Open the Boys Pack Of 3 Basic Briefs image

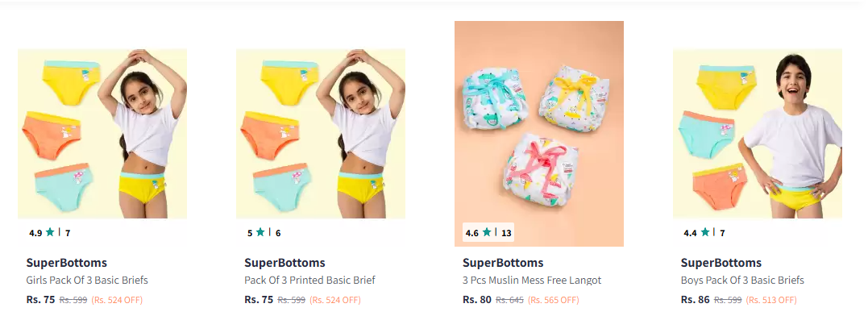click(x=758, y=134)
